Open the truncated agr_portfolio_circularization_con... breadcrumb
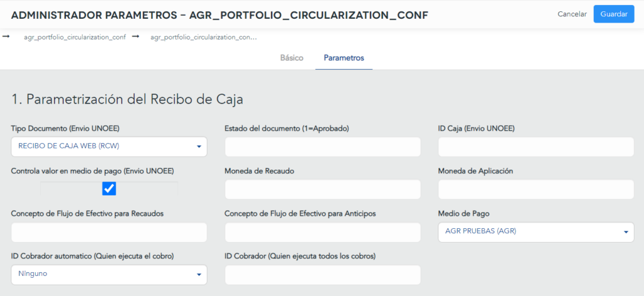This screenshot has height=296, width=644. [x=204, y=37]
